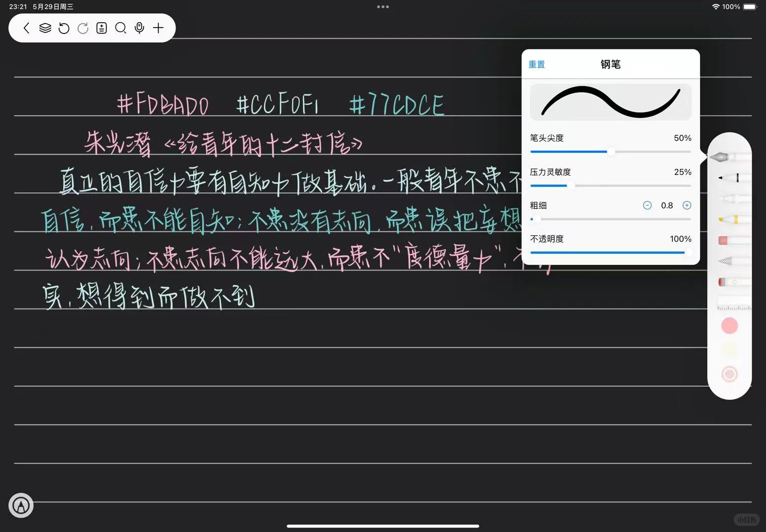The width and height of the screenshot is (766, 532).
Task: Undo the last stroke
Action: point(64,28)
